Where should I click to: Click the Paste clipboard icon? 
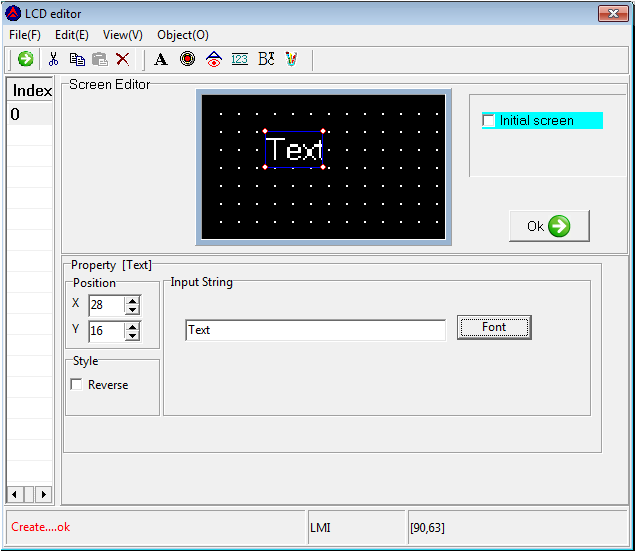tap(100, 60)
